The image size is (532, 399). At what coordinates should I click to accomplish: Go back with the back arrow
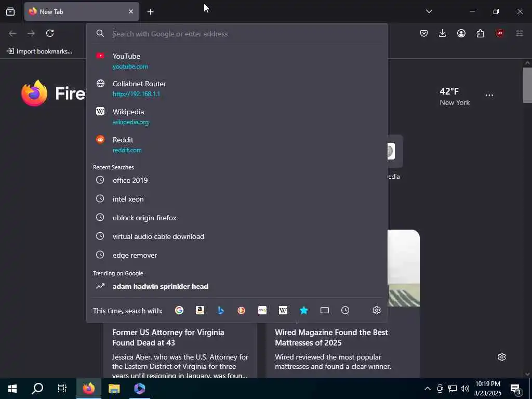pyautogui.click(x=12, y=33)
